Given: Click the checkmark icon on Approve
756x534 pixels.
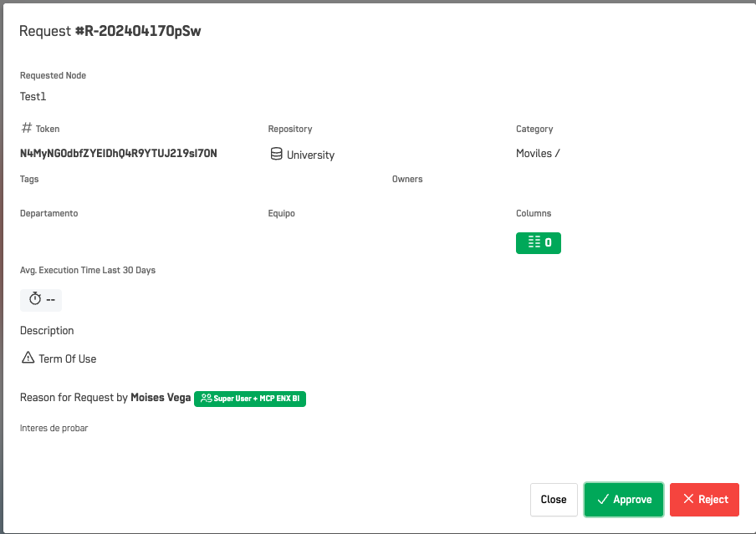Looking at the screenshot, I should tap(603, 499).
